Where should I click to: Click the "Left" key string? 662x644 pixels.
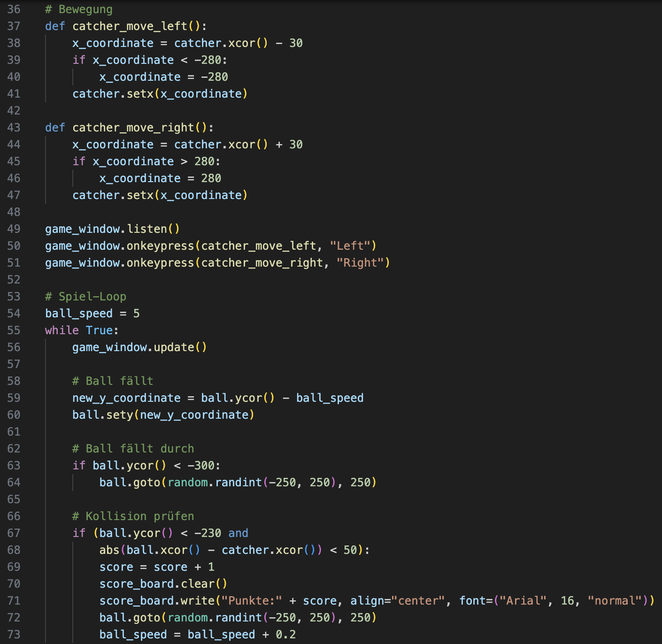point(350,246)
